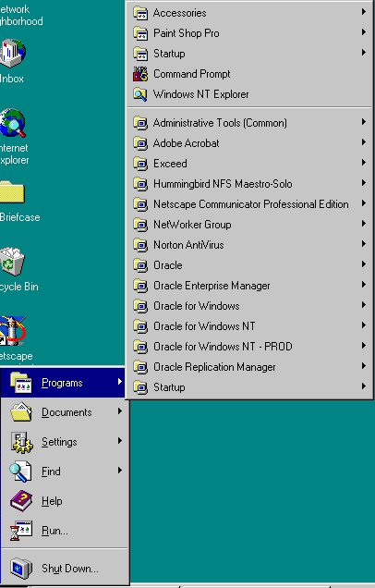Click the Settings gear icon in Start menu
Viewport: 375px width, 588px height.
click(21, 442)
